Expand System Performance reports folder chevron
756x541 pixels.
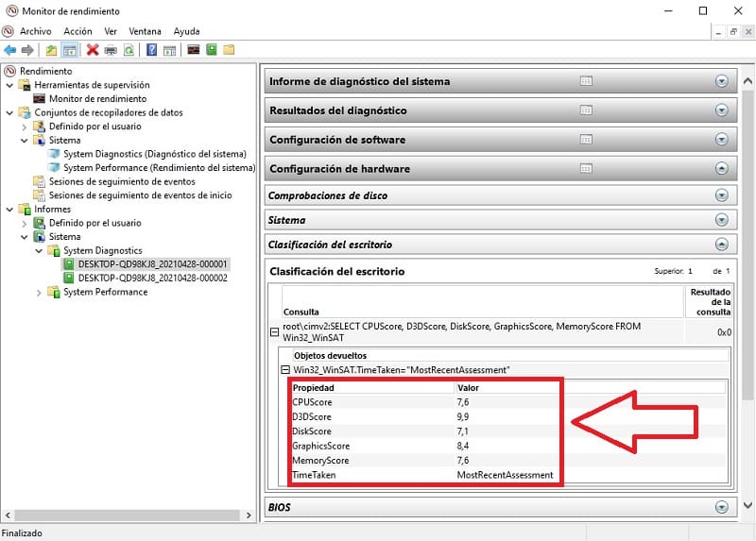click(x=39, y=293)
